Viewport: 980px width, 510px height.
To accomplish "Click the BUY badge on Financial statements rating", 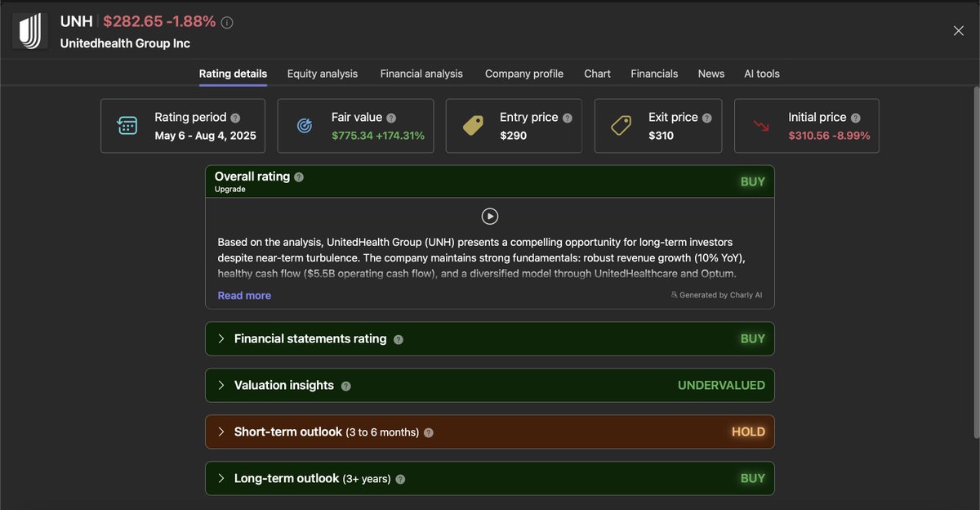I will (x=753, y=338).
